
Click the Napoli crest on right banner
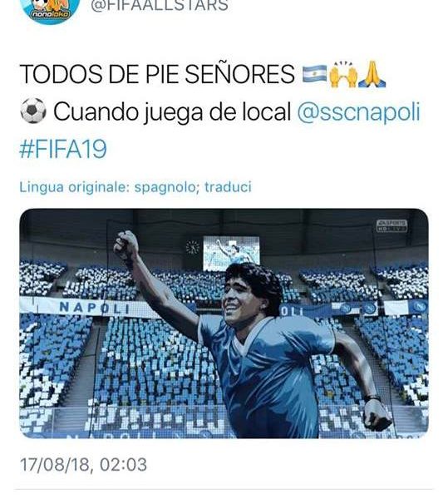point(421,306)
